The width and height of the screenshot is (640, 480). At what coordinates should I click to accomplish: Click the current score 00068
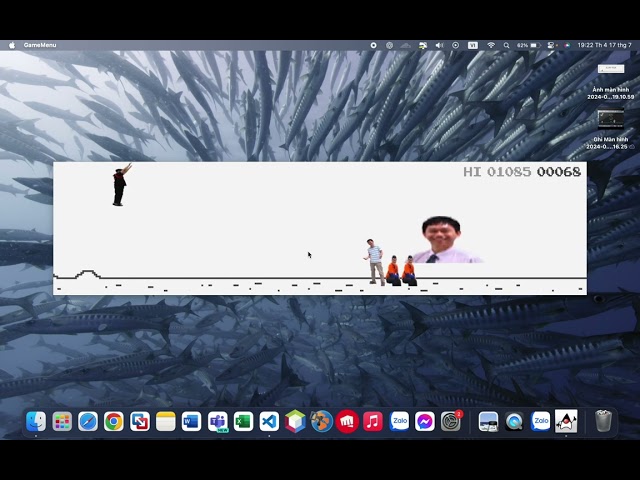[x=559, y=172]
